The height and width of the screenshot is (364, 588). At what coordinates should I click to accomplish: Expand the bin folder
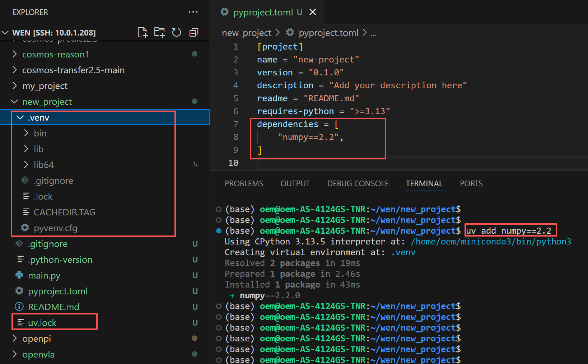26,133
